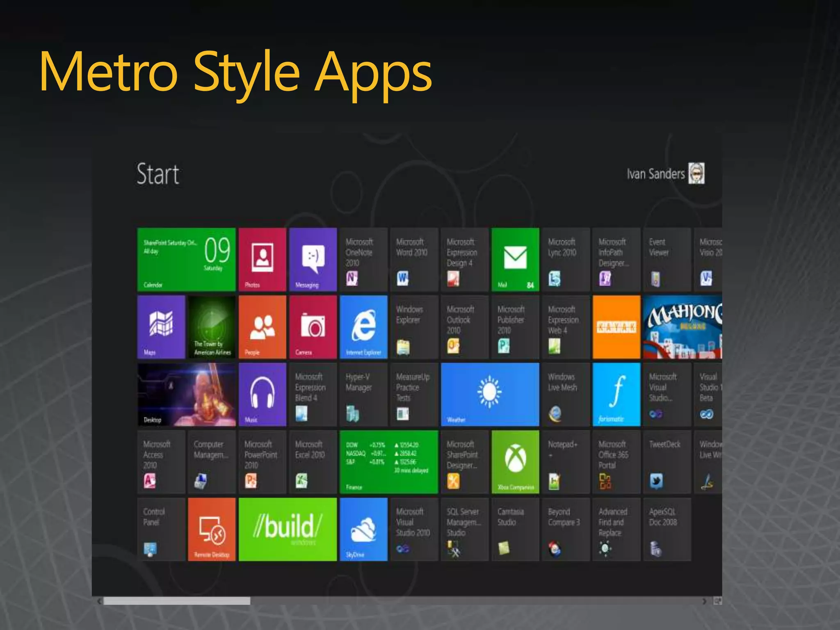Open the blue SkyDrive tile
The height and width of the screenshot is (630, 840).
[363, 530]
